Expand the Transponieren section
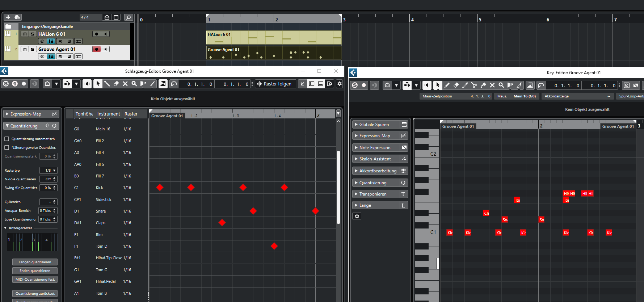Image resolution: width=644 pixels, height=302 pixels. pyautogui.click(x=356, y=194)
